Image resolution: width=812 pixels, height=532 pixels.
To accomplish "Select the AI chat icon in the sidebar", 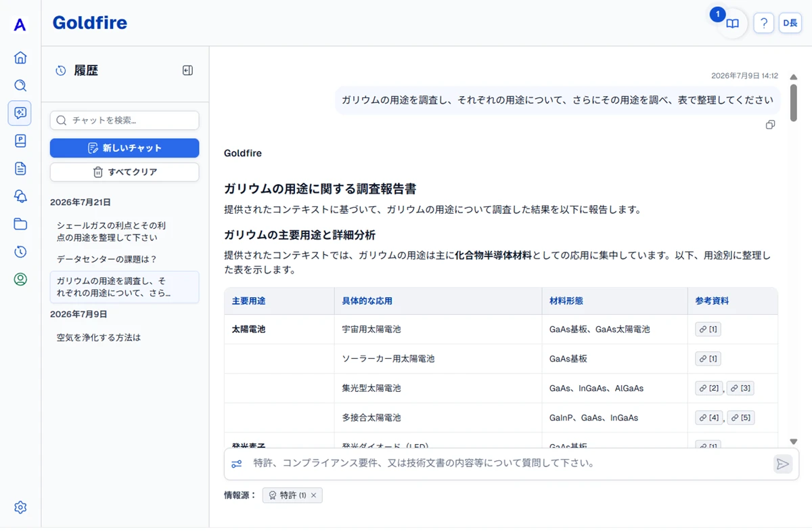I will 20,113.
